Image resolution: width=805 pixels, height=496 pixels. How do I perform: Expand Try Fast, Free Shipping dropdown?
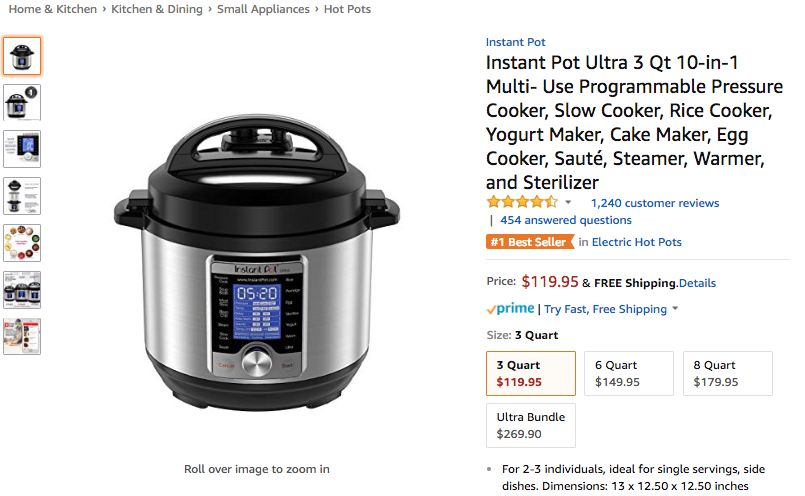[x=675, y=309]
